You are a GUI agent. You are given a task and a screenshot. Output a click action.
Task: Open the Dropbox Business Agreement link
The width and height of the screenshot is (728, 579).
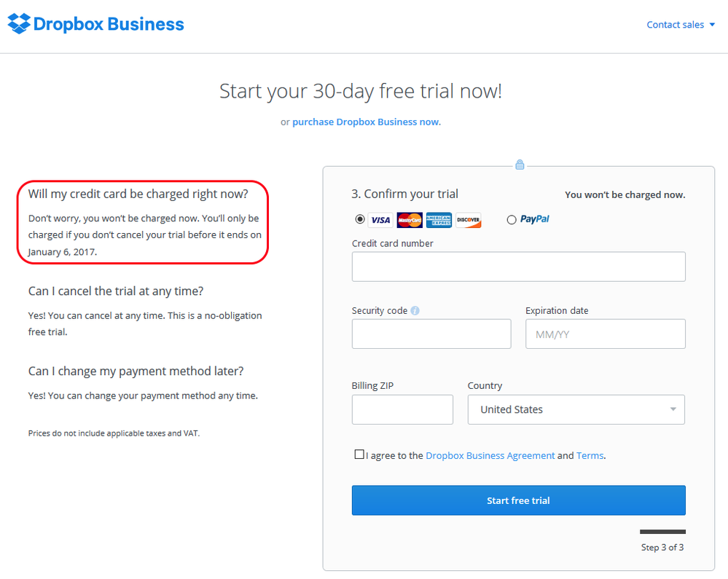pyautogui.click(x=490, y=455)
